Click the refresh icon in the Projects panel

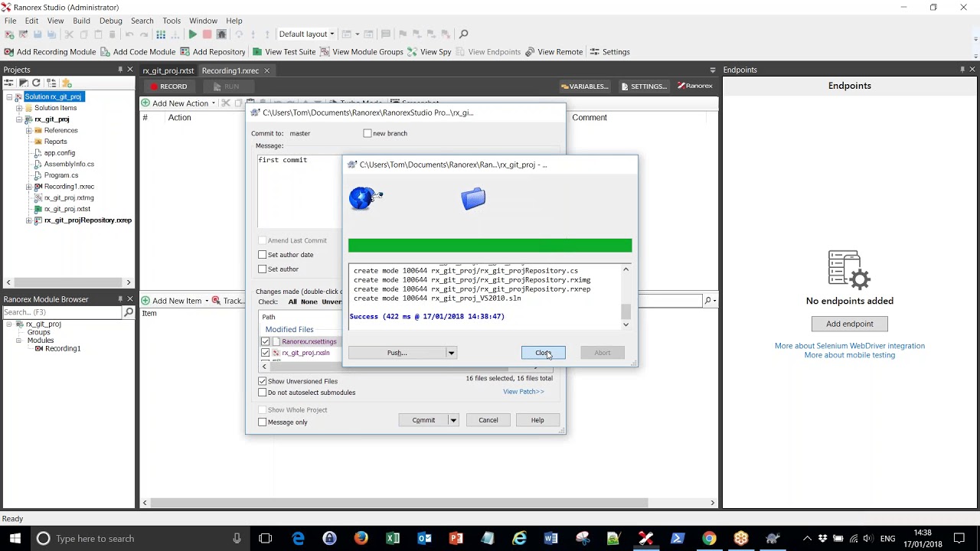tap(36, 83)
